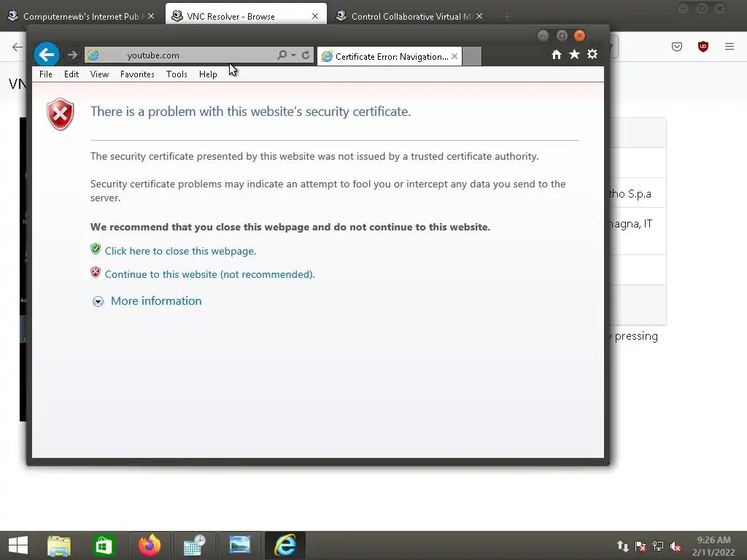747x560 pixels.
Task: Open the Windows Start button
Action: pos(18,545)
